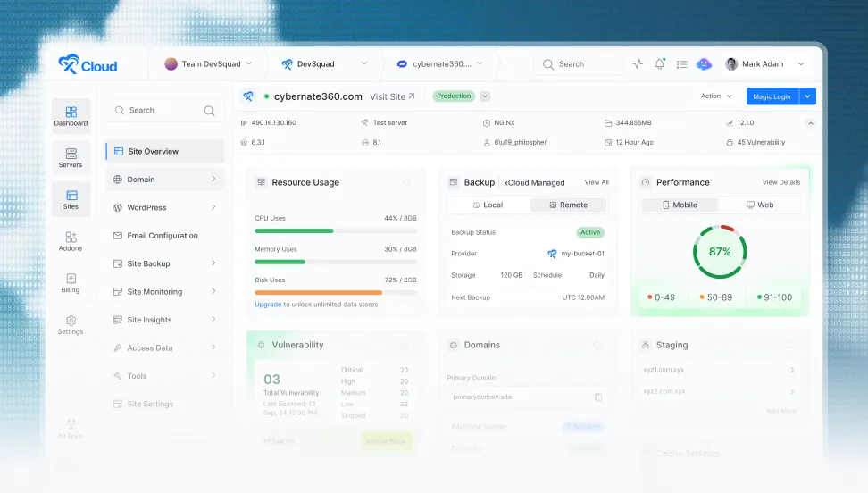Open the notifications bell

659,63
